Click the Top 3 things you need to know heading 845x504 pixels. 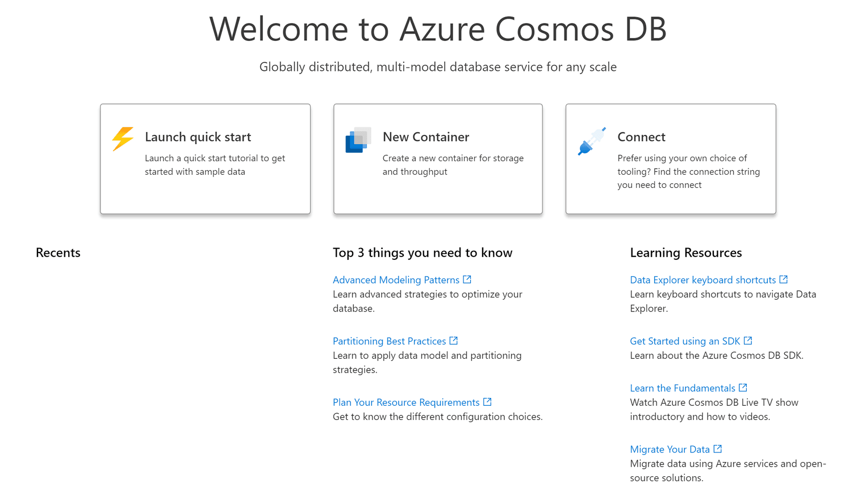[x=422, y=253]
